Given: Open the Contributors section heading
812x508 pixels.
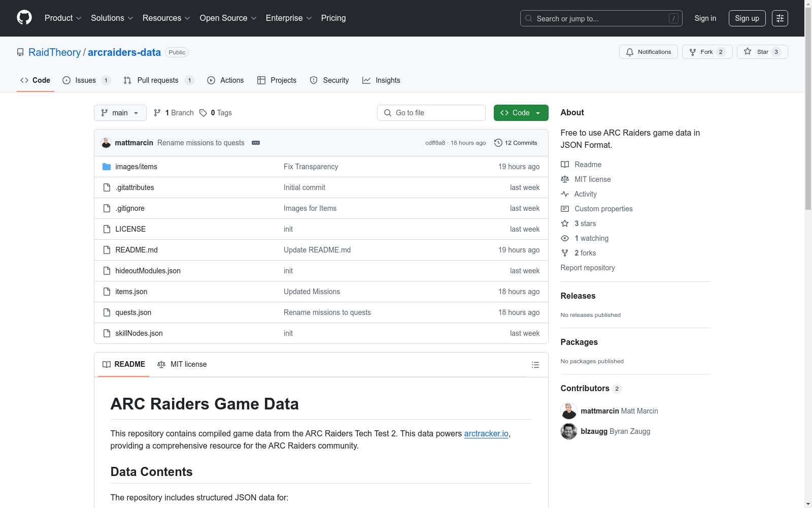Looking at the screenshot, I should 585,388.
